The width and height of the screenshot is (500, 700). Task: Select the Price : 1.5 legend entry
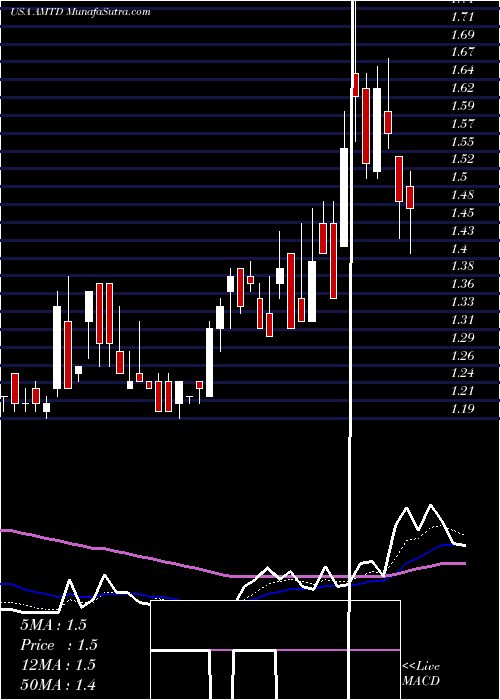tap(58, 645)
